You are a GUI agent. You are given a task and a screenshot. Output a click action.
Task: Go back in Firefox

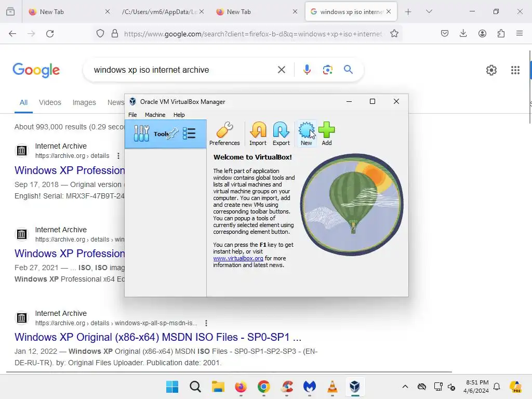(12, 34)
